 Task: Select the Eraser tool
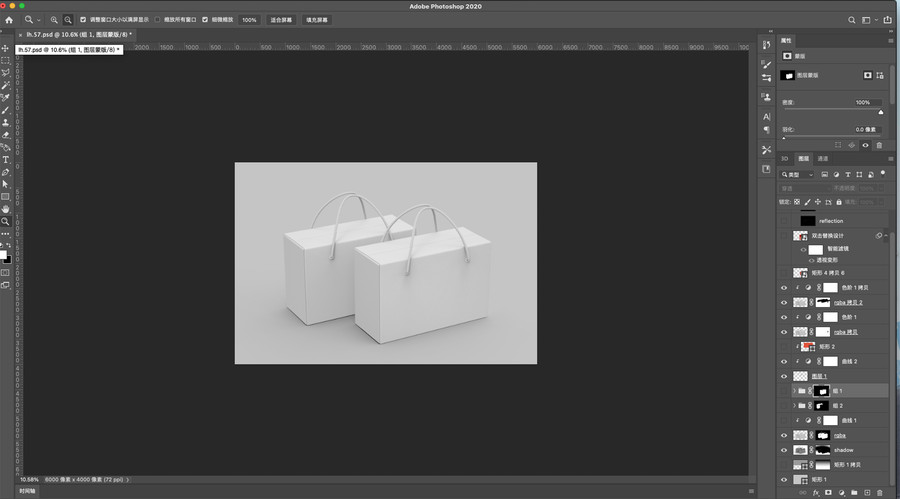pos(6,135)
